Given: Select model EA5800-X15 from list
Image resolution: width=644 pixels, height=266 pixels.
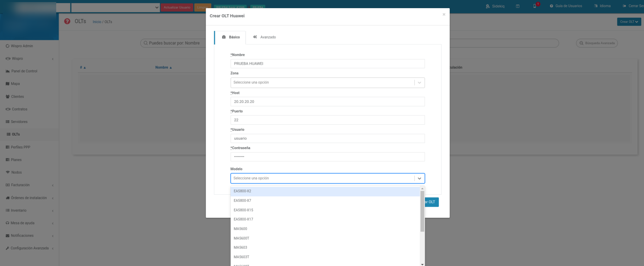Looking at the screenshot, I should pos(325,210).
